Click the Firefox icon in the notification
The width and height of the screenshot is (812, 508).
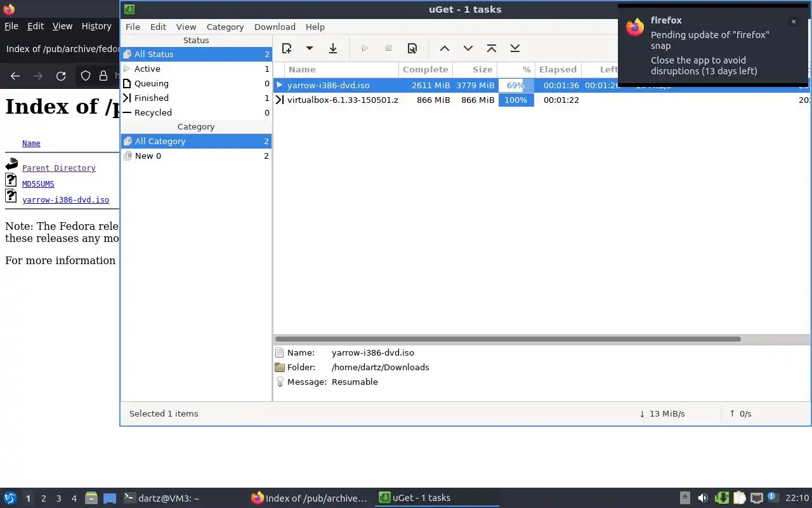pos(635,27)
